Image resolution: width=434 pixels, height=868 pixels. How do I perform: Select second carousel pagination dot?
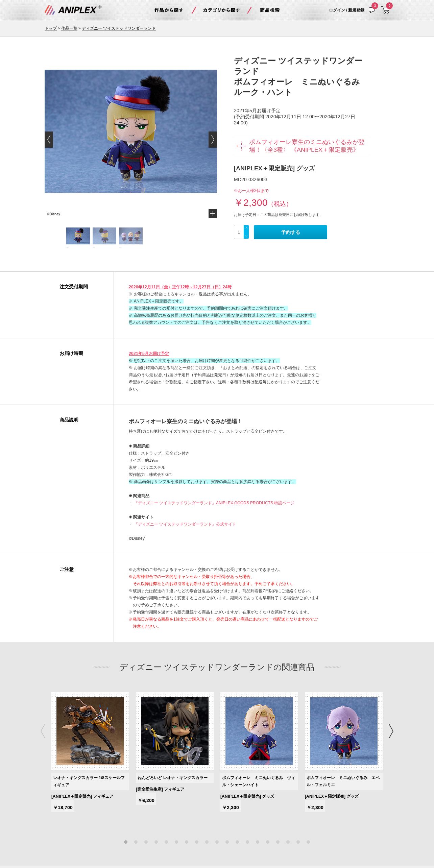click(136, 842)
